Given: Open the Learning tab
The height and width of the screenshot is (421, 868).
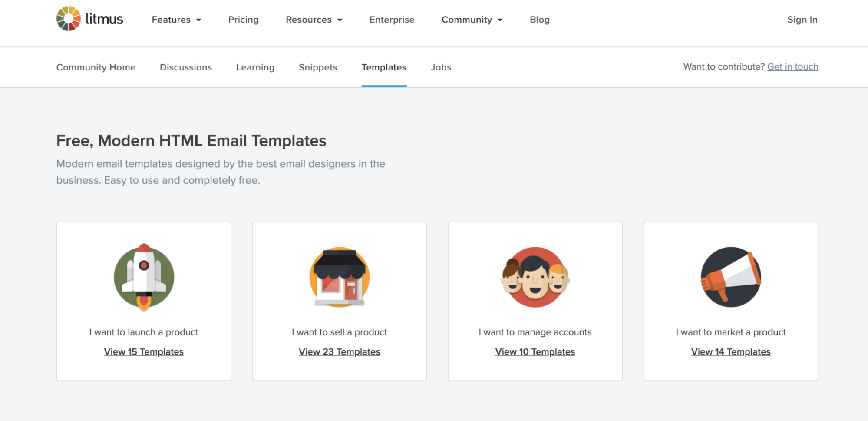Looking at the screenshot, I should (x=255, y=67).
